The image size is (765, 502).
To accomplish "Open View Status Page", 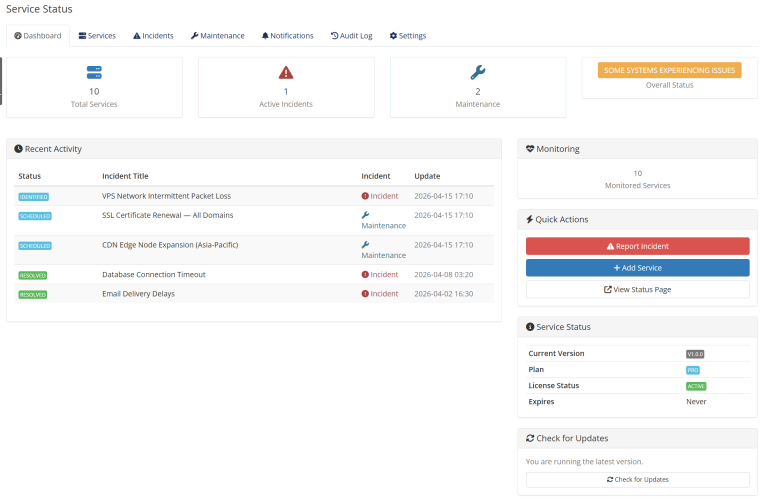I will pyautogui.click(x=638, y=289).
